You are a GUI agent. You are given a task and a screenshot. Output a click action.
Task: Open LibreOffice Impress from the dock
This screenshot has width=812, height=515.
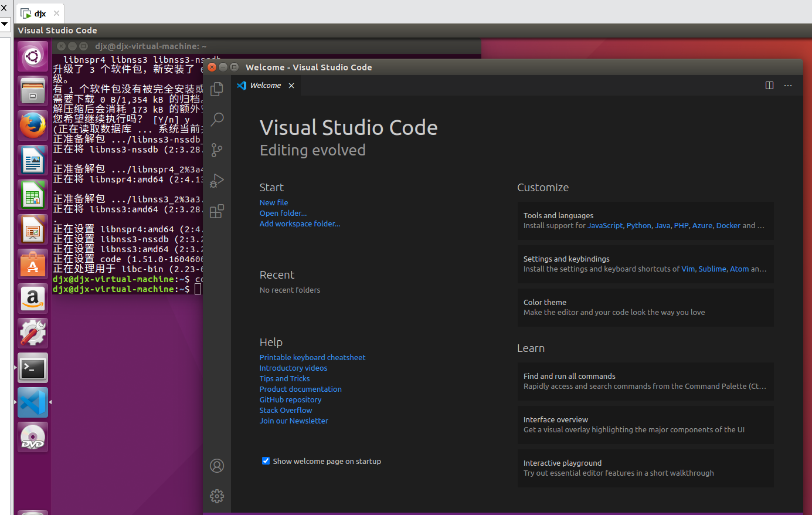coord(33,229)
